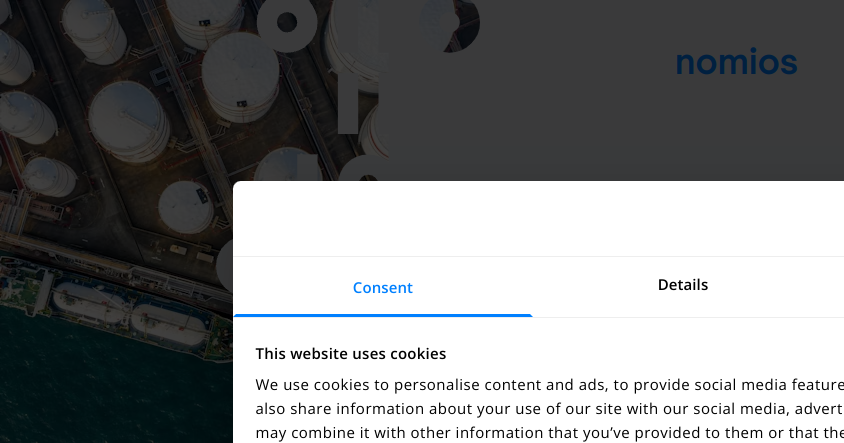Screen dimensions: 844x443
Task: Click the nomios logo
Action: click(736, 62)
